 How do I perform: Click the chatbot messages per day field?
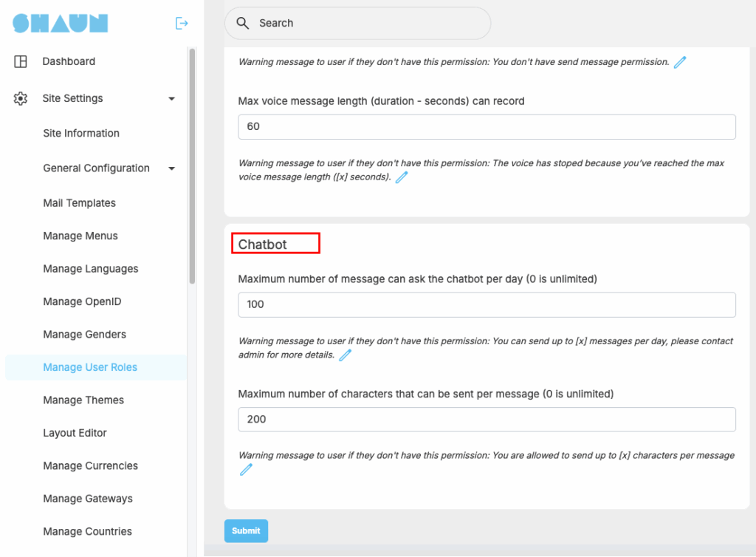pos(487,304)
